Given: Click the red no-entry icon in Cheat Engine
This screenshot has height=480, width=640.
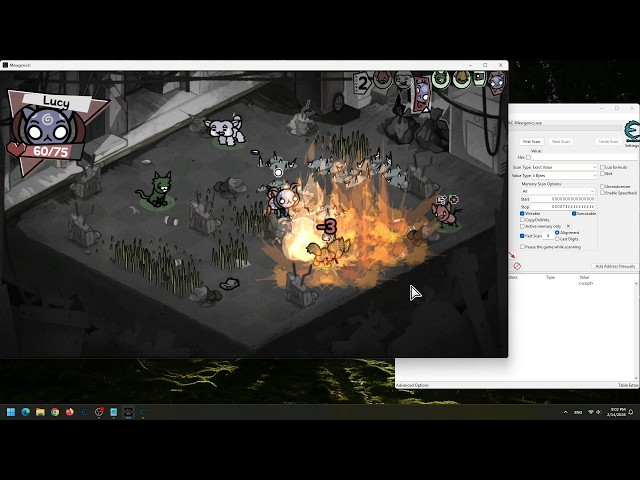Looking at the screenshot, I should [517, 266].
